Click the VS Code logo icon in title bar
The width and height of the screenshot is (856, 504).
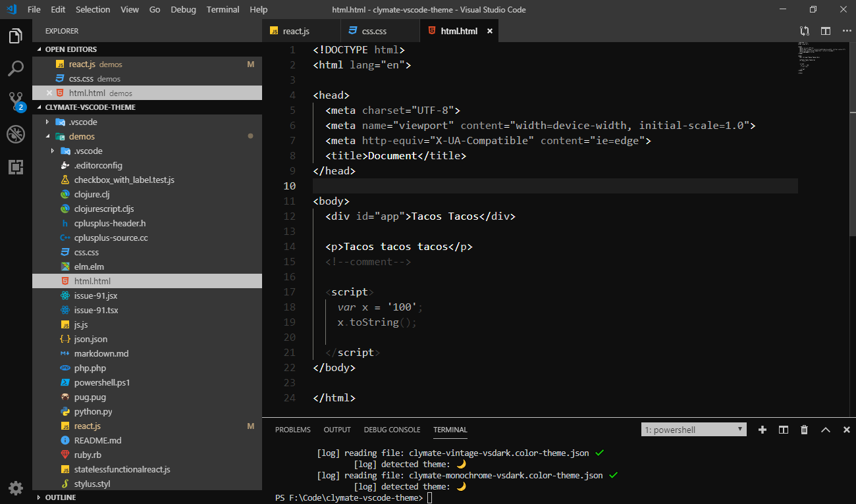coord(11,9)
